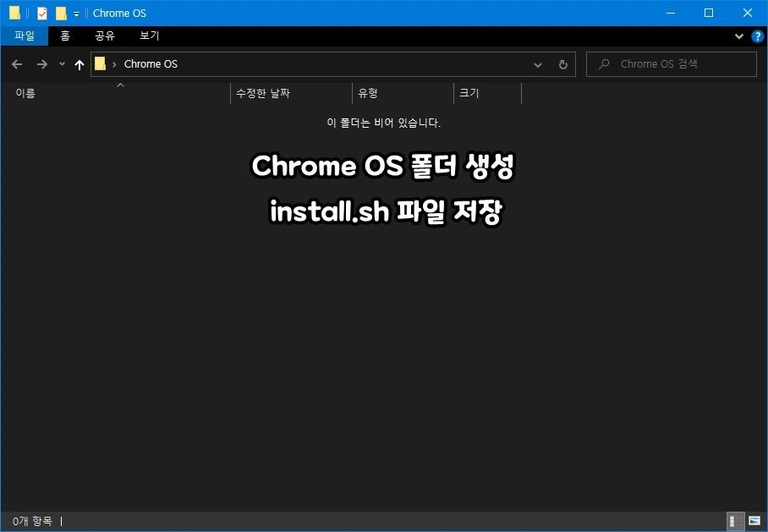Screen dimensions: 768x532
Task: Sort by the 이름 column header
Action: [116, 93]
